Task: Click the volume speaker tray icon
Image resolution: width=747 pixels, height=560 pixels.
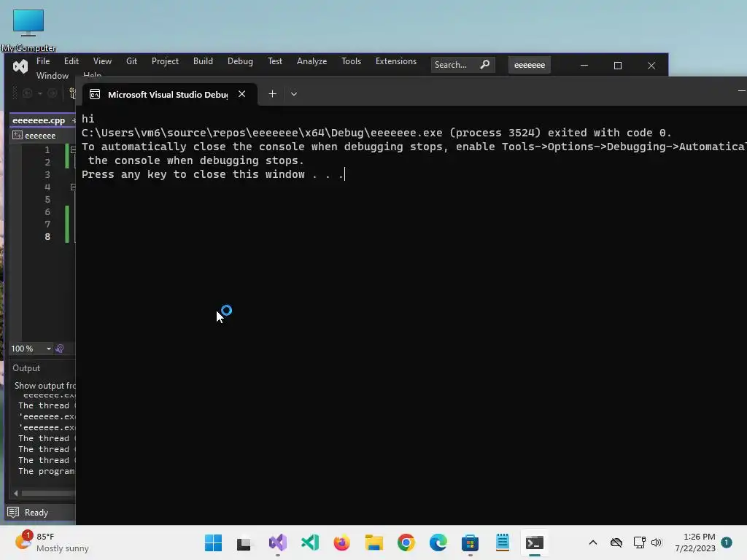Action: tap(657, 542)
